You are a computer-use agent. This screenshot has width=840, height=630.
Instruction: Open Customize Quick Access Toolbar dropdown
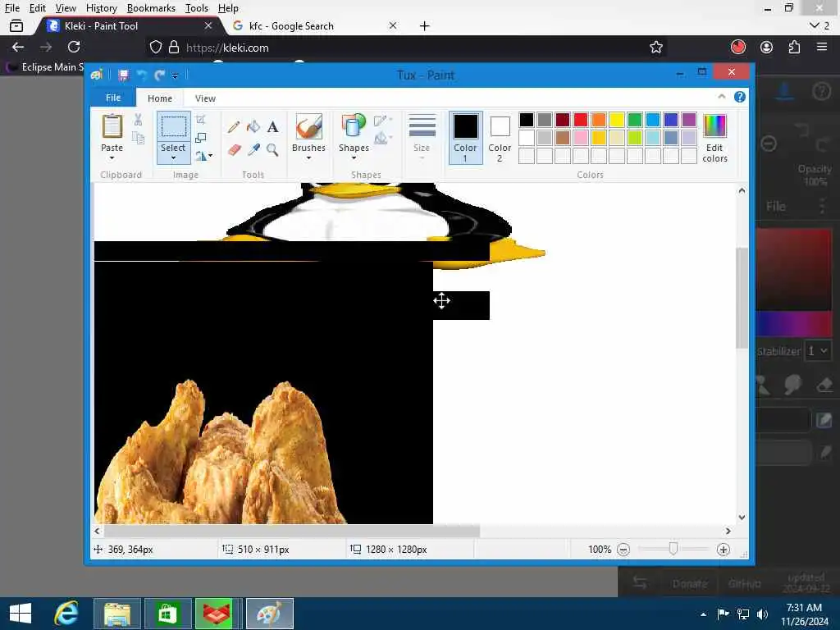pos(175,75)
